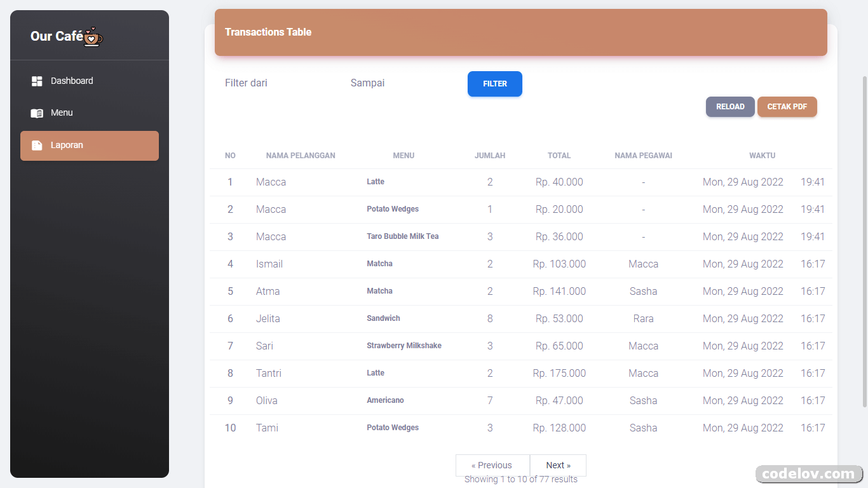Click total Rp. 36.000

(x=559, y=236)
